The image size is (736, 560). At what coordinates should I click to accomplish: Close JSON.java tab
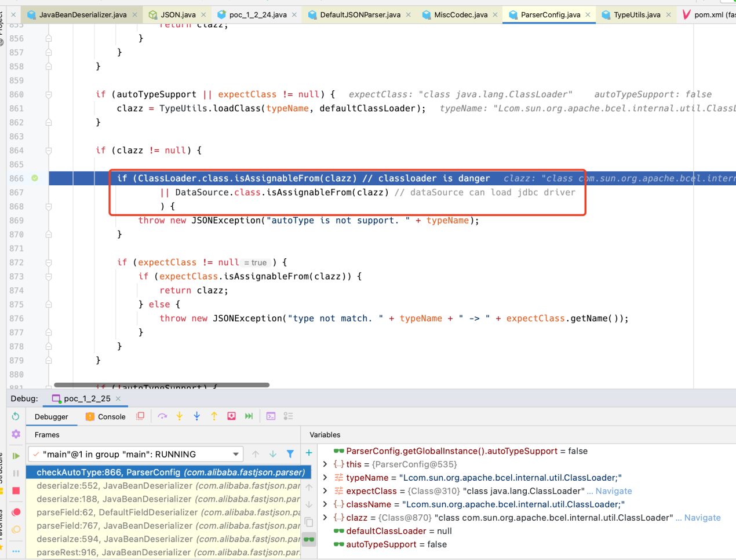tap(203, 14)
